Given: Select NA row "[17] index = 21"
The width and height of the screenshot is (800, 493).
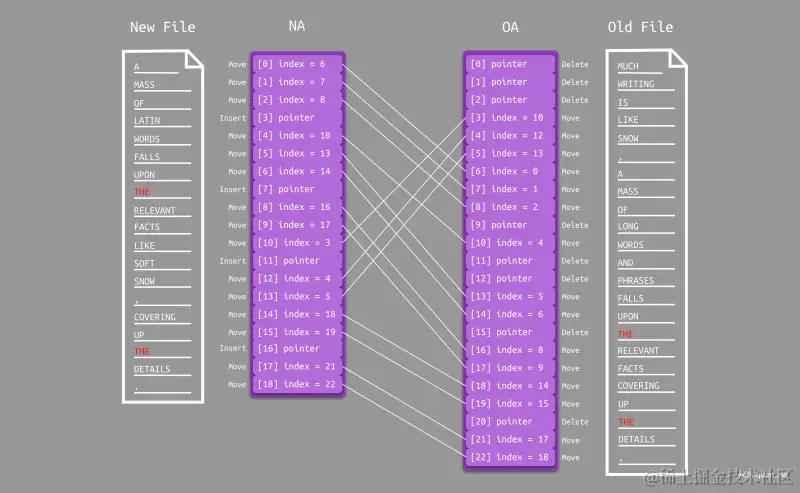Looking at the screenshot, I should pos(297,366).
